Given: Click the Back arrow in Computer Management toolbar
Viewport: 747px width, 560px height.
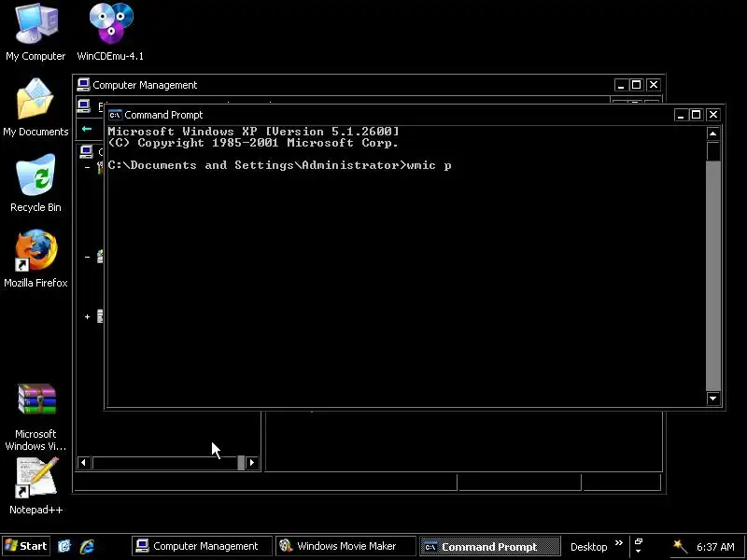Looking at the screenshot, I should pos(87,129).
